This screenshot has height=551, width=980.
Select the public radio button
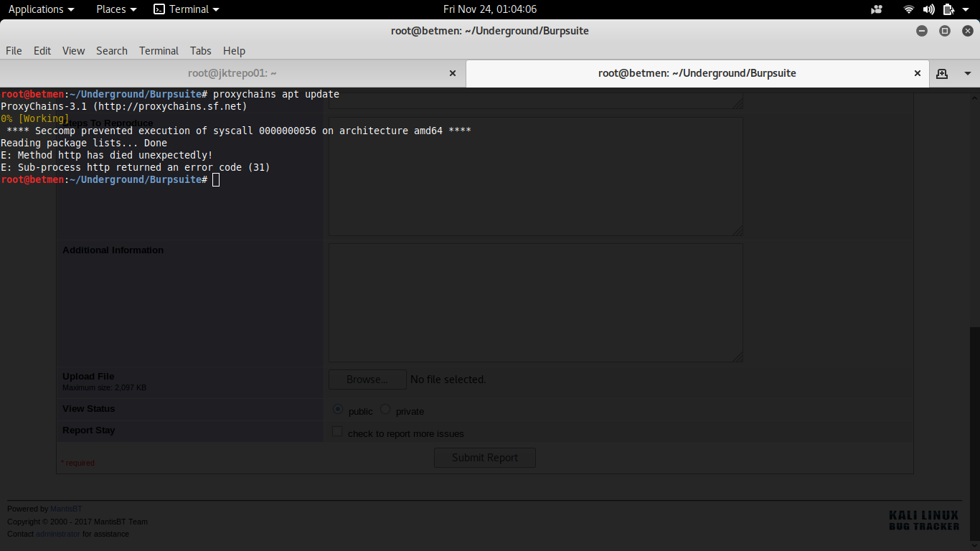[x=339, y=410]
